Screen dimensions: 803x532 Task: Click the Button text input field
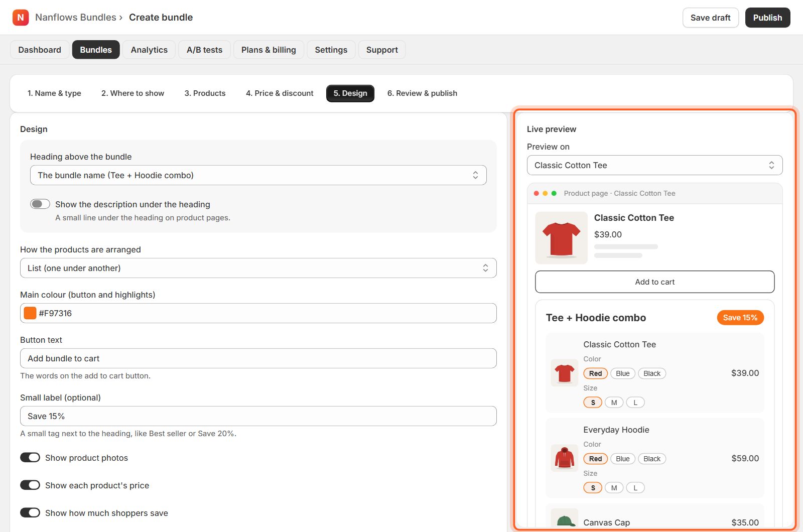pyautogui.click(x=258, y=358)
